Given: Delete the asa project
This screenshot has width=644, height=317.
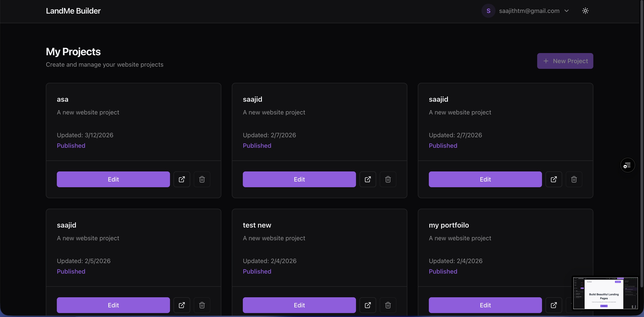Looking at the screenshot, I should pyautogui.click(x=202, y=179).
